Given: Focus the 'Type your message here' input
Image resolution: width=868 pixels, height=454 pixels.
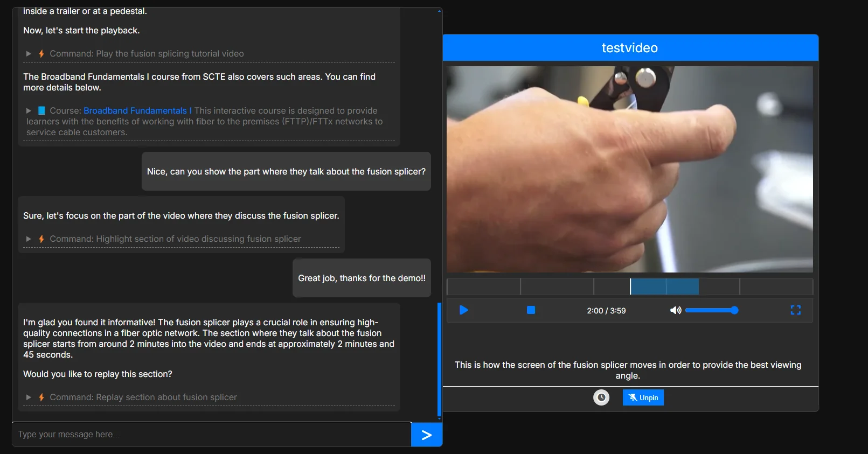Looking at the screenshot, I should point(212,435).
